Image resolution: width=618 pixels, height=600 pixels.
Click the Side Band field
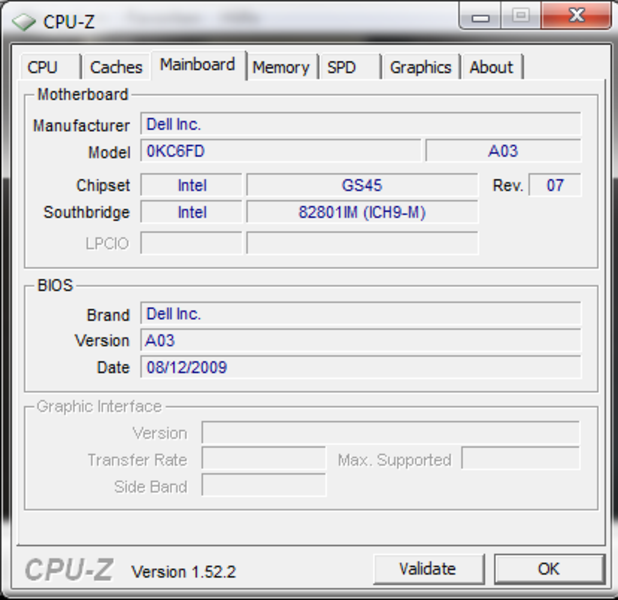pyautogui.click(x=264, y=485)
